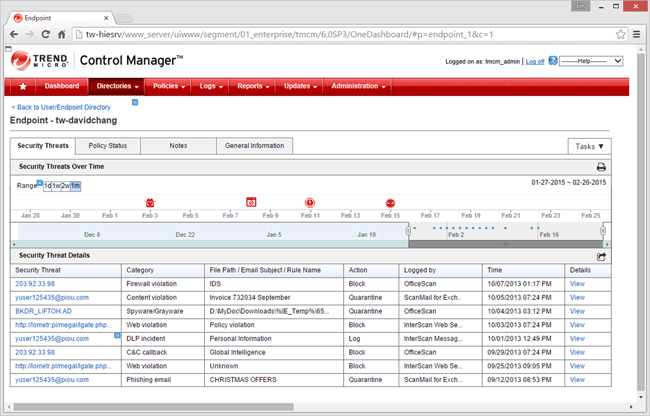Screen dimensions: 650x416
Task: Click Back to User/Endpoint Directory link
Action: point(59,106)
